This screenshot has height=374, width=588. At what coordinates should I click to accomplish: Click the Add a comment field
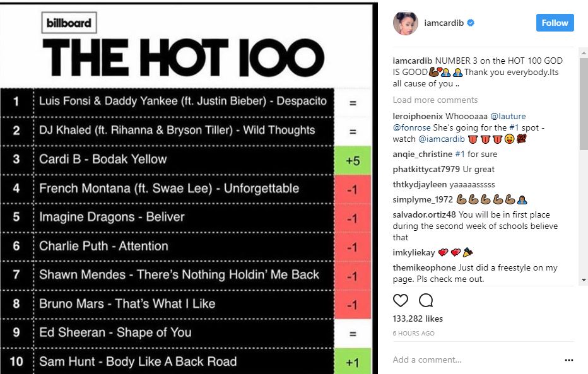[x=476, y=359]
